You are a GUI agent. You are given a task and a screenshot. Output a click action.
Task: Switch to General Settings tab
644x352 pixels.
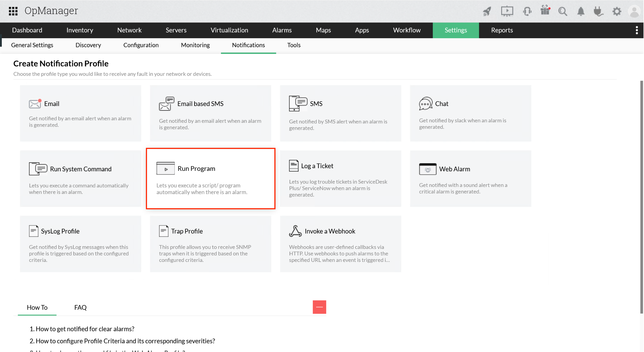32,45
